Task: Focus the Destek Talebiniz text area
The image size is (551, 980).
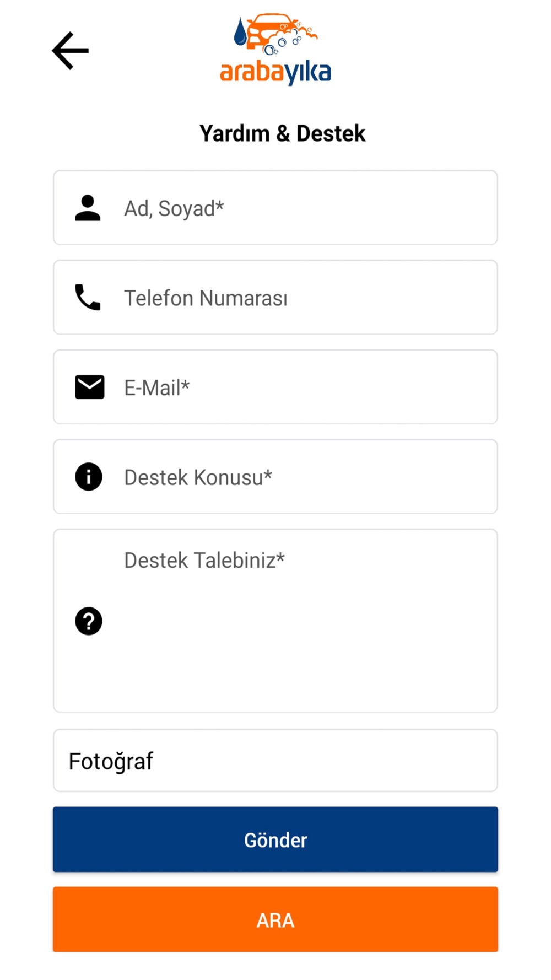Action: (x=275, y=621)
